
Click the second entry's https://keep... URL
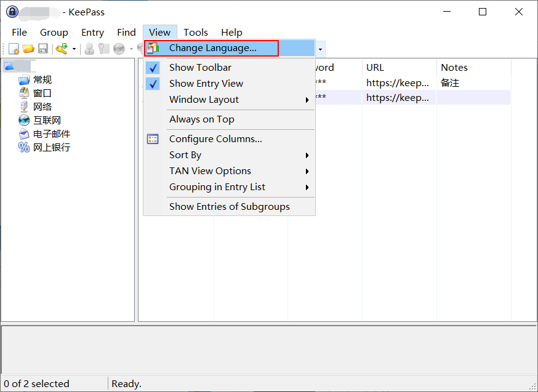[x=397, y=98]
